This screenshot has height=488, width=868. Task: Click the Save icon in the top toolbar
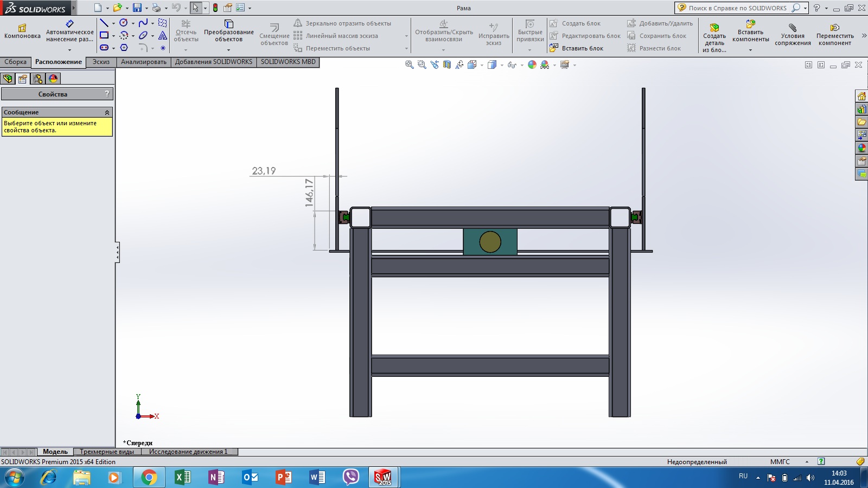click(137, 8)
